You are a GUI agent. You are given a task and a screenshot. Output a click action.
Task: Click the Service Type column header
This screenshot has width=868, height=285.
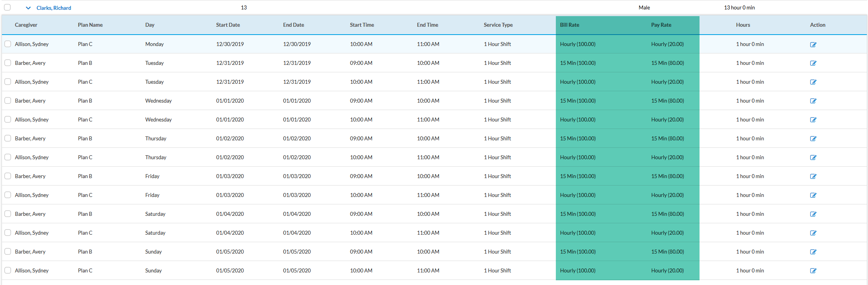pos(498,25)
